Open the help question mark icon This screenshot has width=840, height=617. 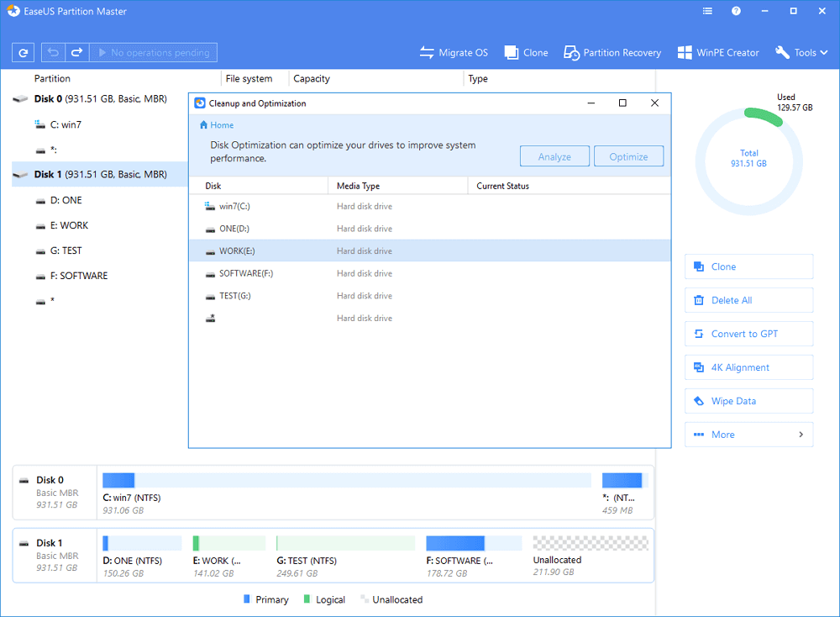(x=736, y=11)
